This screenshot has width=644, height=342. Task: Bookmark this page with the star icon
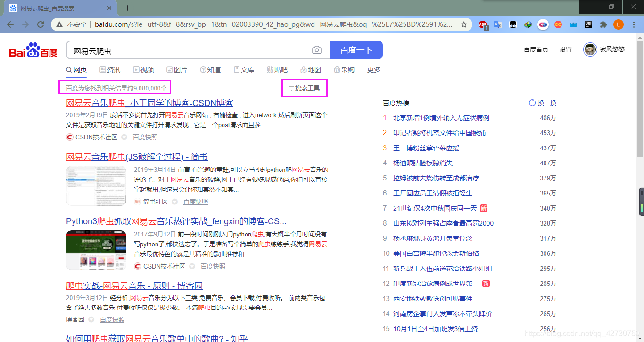(464, 24)
